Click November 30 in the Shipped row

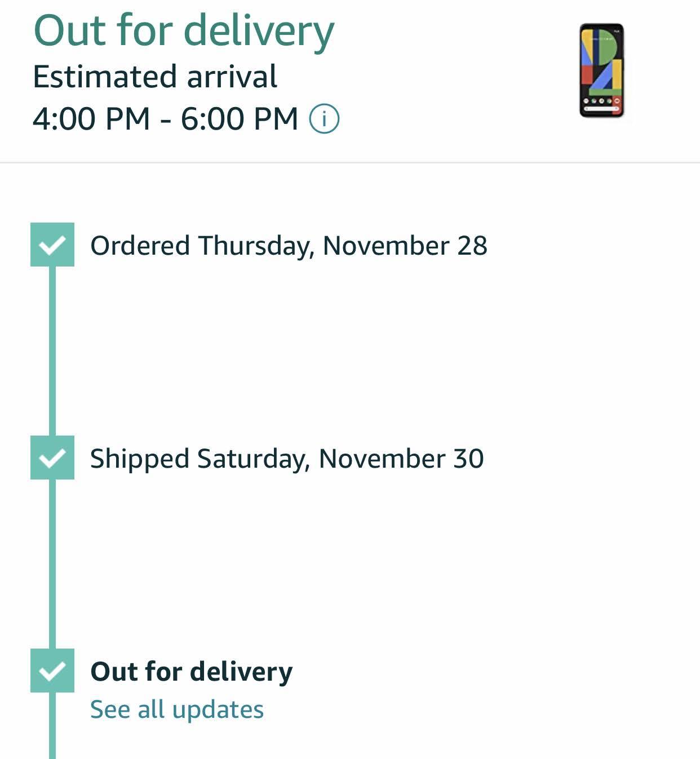[x=401, y=459]
